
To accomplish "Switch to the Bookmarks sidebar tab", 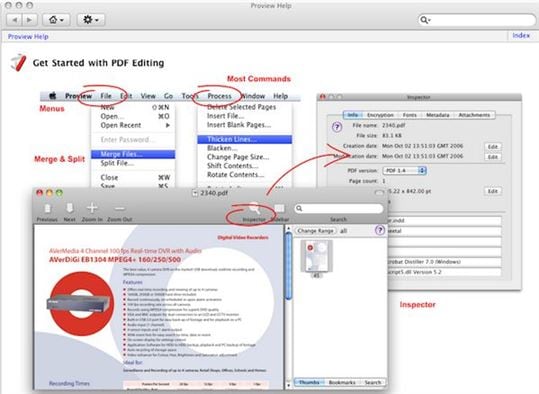I will coord(342,382).
